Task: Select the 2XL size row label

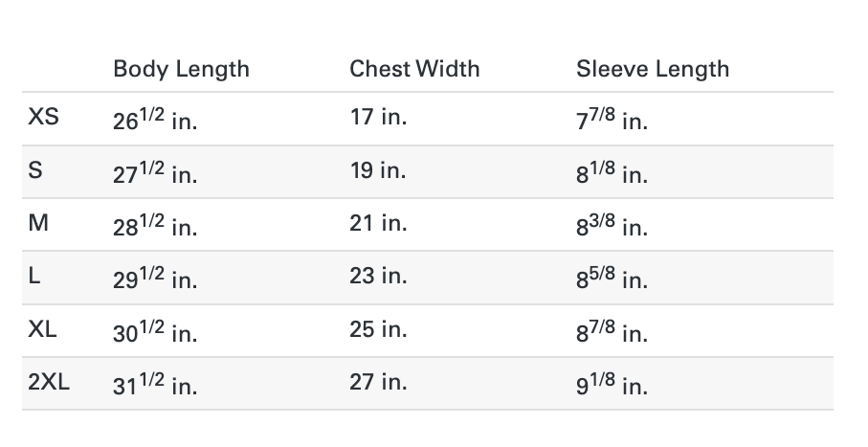Action: 49,382
